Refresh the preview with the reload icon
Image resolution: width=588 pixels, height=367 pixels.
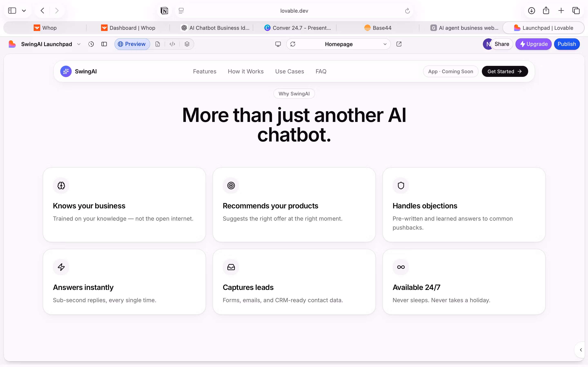click(x=293, y=44)
